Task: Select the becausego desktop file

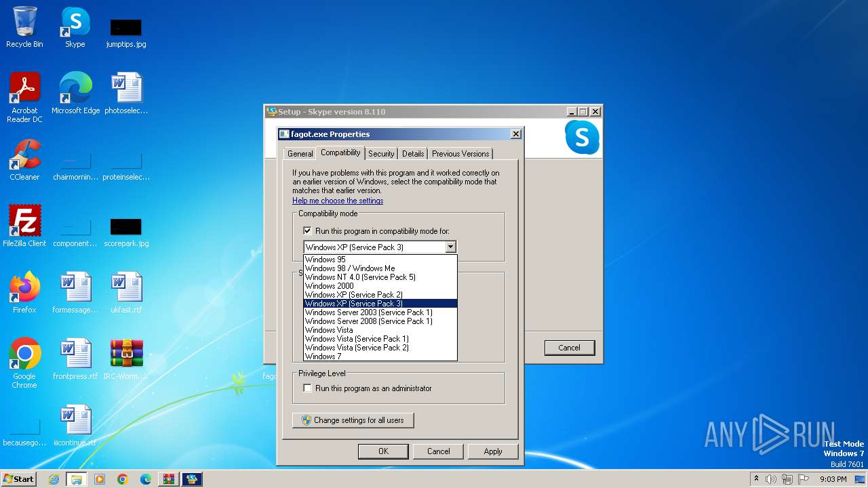Action: click(24, 434)
